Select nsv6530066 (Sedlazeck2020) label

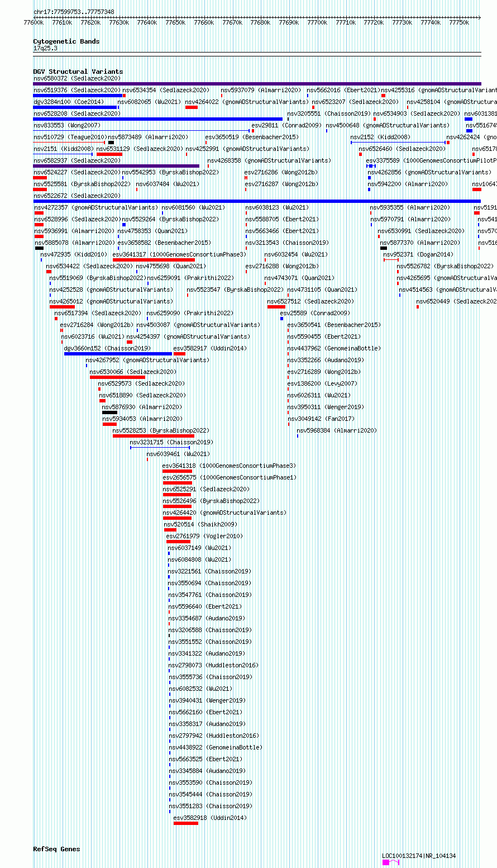(133, 372)
